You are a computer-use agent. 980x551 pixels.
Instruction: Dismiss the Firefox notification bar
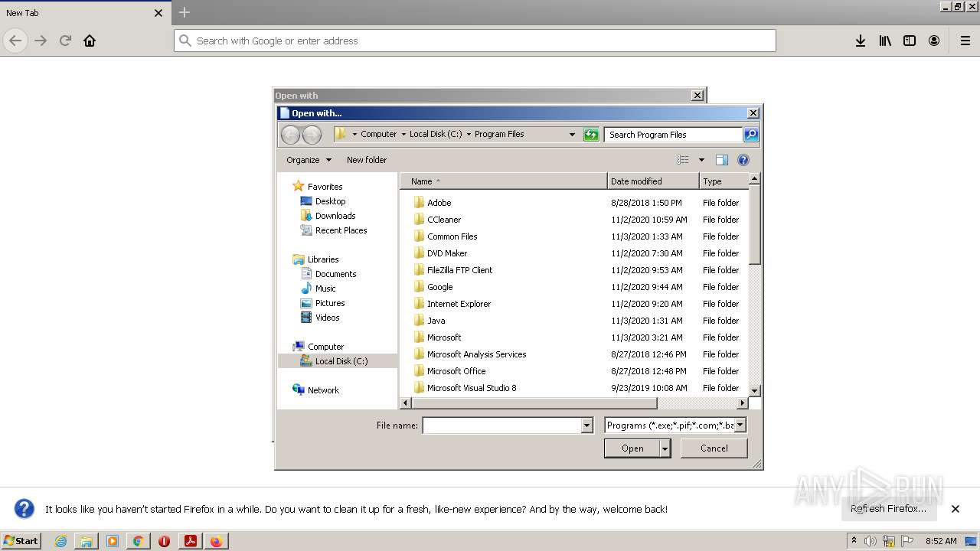pos(955,509)
